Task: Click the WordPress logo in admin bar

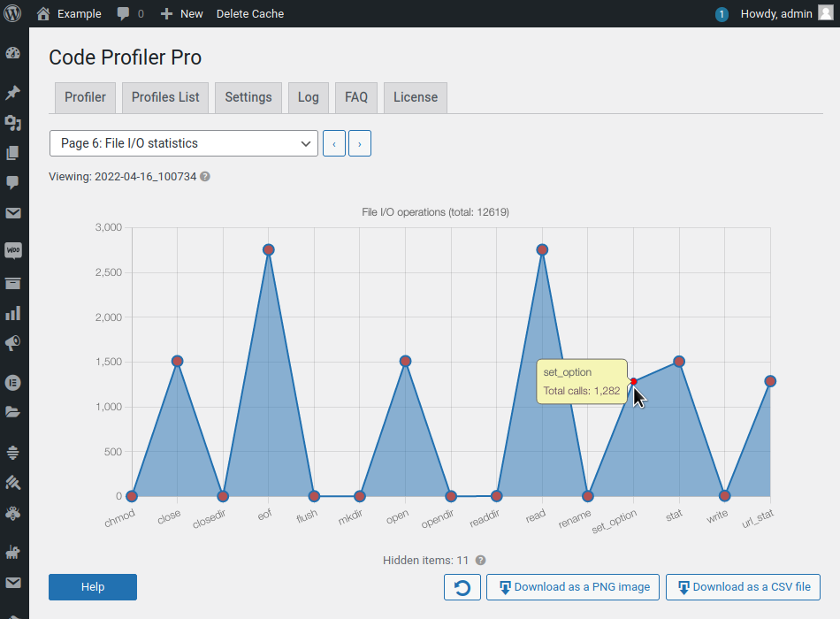Action: 13,13
